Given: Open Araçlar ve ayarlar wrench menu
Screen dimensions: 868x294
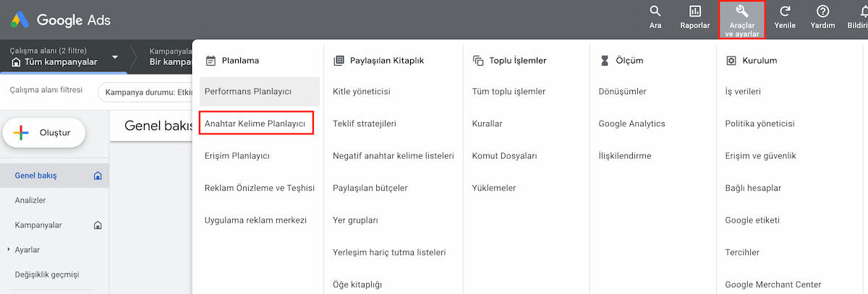Looking at the screenshot, I should pos(741,20).
